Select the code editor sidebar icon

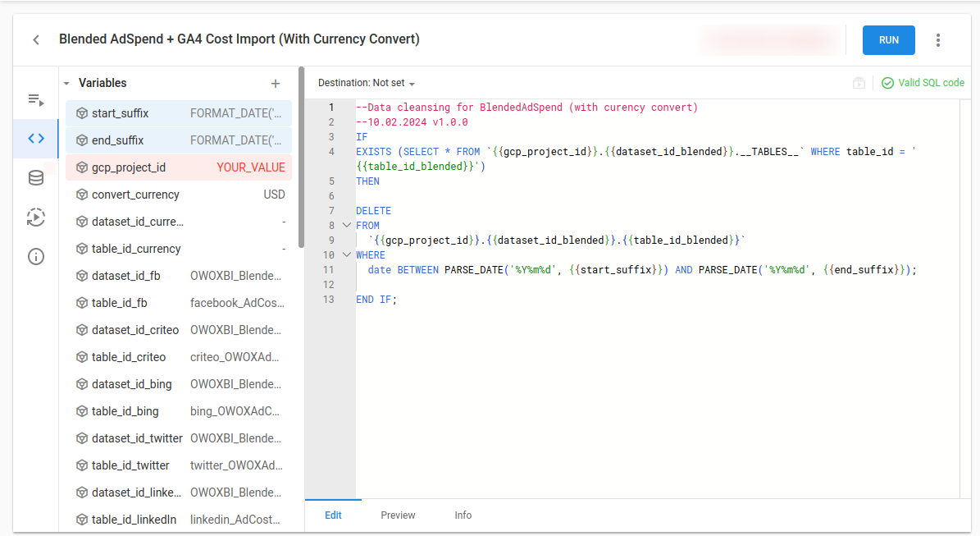35,138
